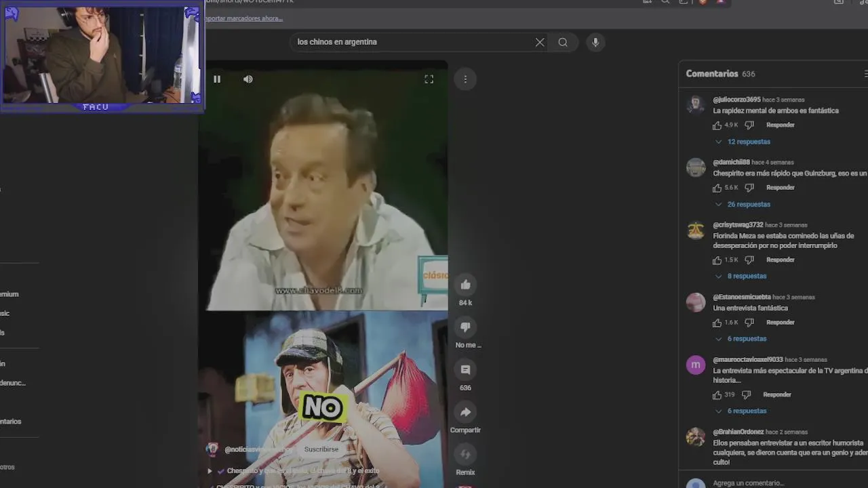Reply to @maurooctavioaxel9033's comment
Viewport: 868px width, 488px height.
pyautogui.click(x=777, y=395)
